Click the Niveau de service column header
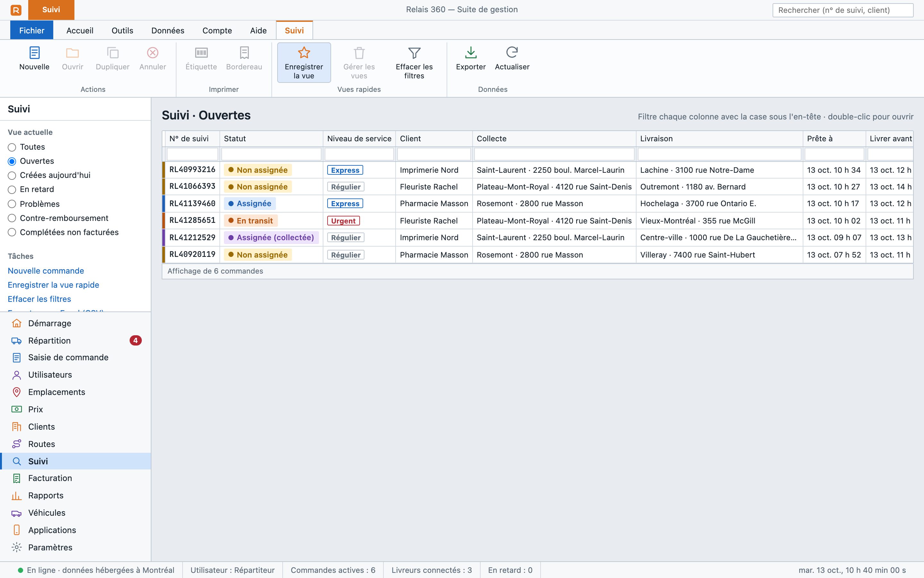 click(x=359, y=139)
